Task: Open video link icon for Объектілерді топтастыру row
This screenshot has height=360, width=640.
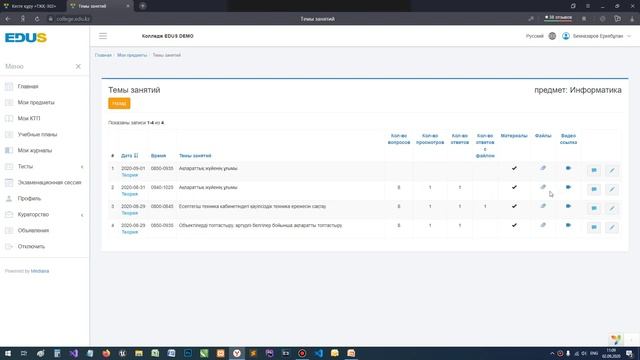Action: coord(568,225)
